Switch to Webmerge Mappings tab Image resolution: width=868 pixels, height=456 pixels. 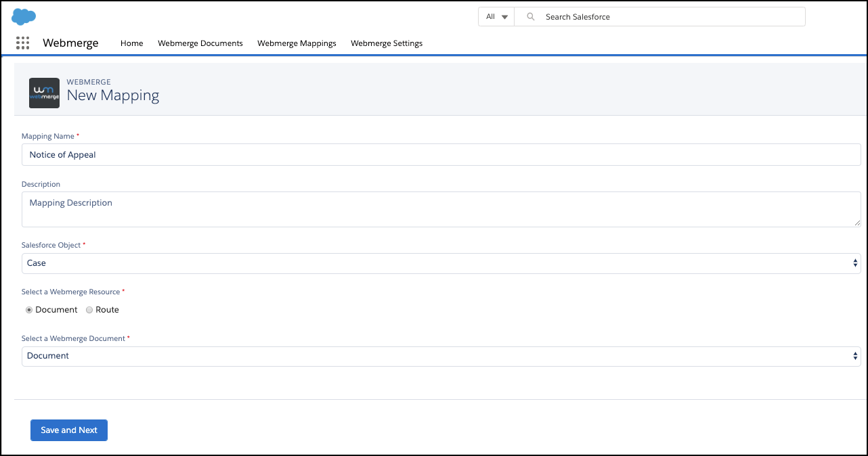coord(297,43)
